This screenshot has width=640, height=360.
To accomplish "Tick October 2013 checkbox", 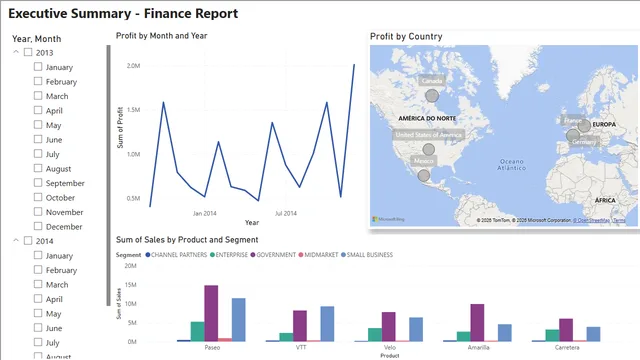I will click(x=38, y=197).
